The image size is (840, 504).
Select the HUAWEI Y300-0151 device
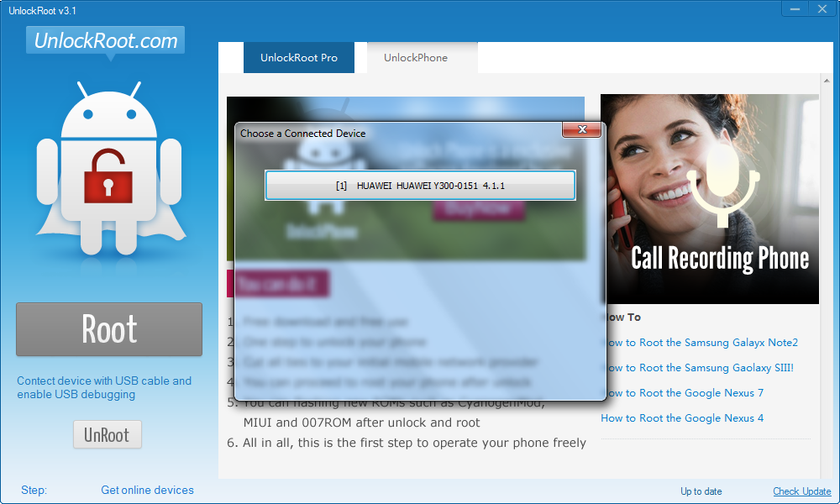420,186
